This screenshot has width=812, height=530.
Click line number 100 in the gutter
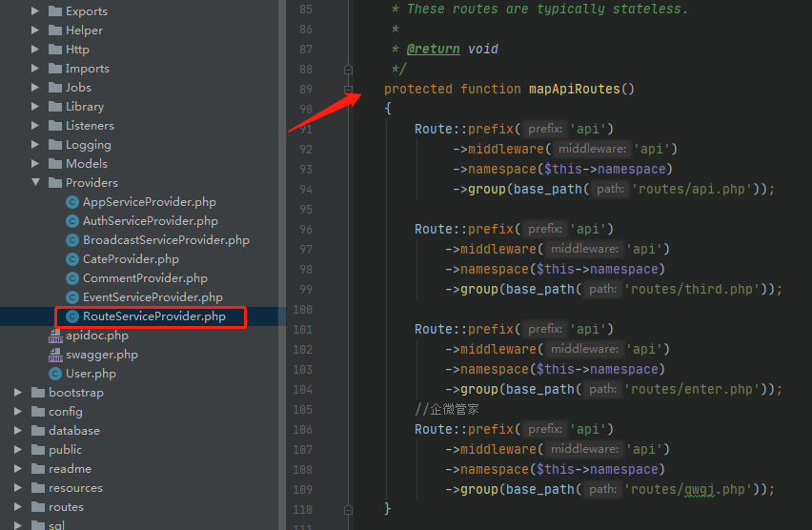point(301,310)
